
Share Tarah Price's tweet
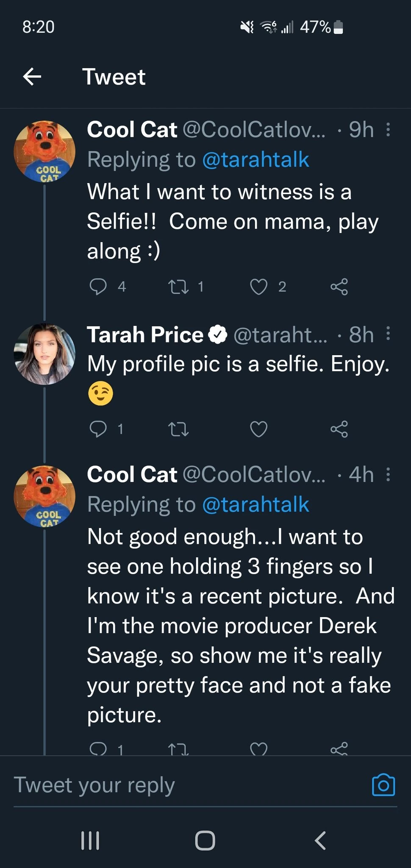(339, 429)
